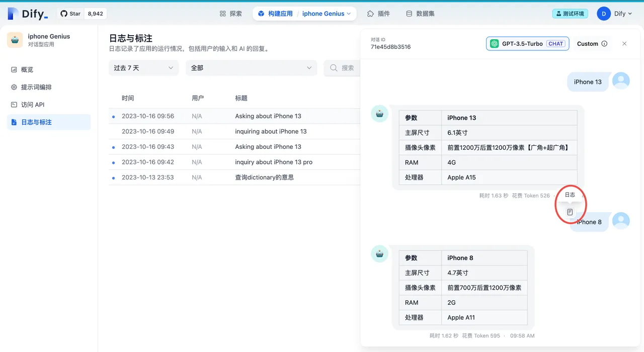Click the magnifier icon in search box
The image size is (644, 352).
[x=334, y=68]
